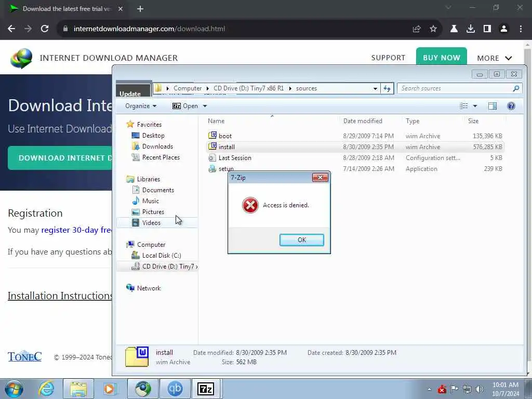Click CD Drive (D:) Tiny7 breadcrumb
The width and height of the screenshot is (532, 399).
(248, 88)
